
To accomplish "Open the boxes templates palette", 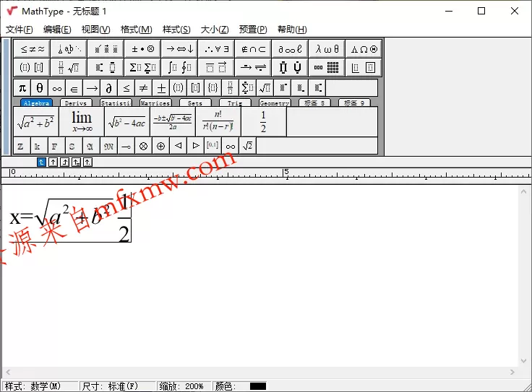I will tap(364, 67).
